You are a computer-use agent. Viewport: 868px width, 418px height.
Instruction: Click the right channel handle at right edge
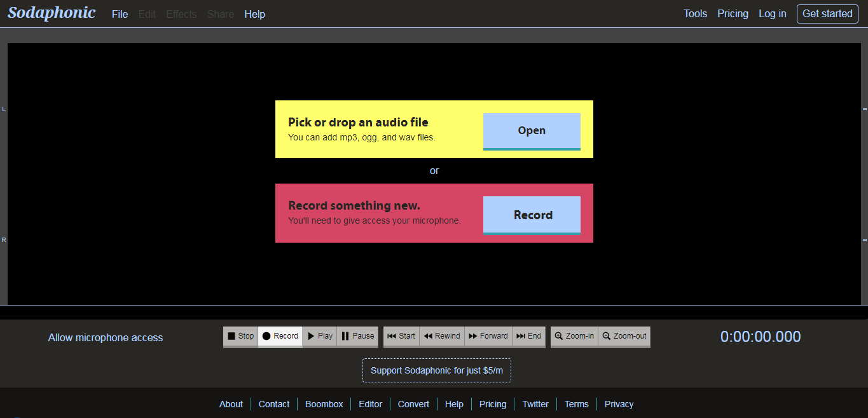(x=865, y=240)
